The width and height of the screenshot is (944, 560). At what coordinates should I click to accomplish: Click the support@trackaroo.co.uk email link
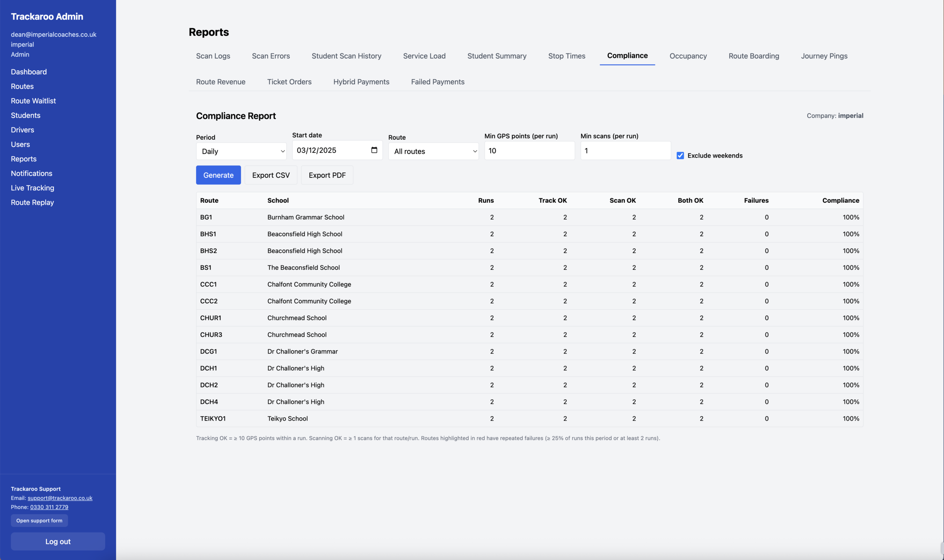pos(60,498)
